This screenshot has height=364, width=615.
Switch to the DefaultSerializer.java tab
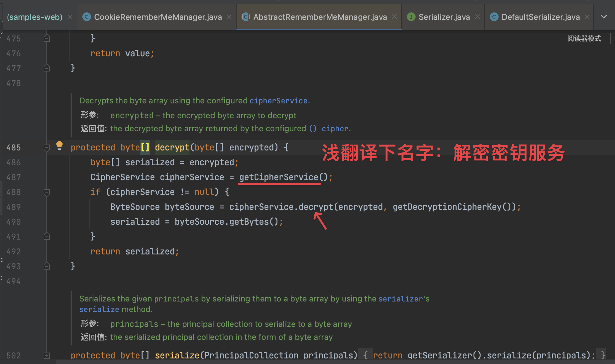[541, 17]
